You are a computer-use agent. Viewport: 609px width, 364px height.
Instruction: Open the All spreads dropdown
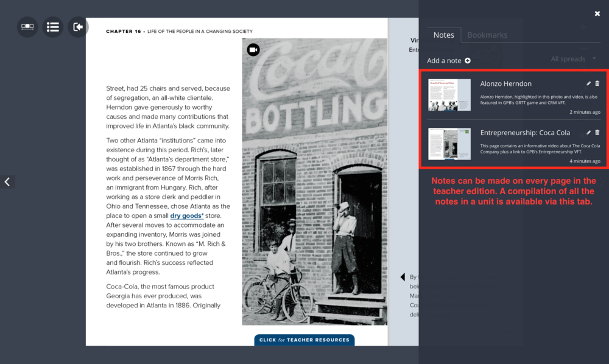point(573,59)
